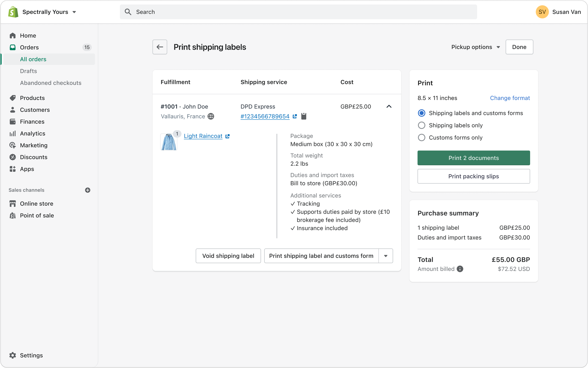This screenshot has height=368, width=588.
Task: Open the Pickup options dropdown
Action: 475,47
